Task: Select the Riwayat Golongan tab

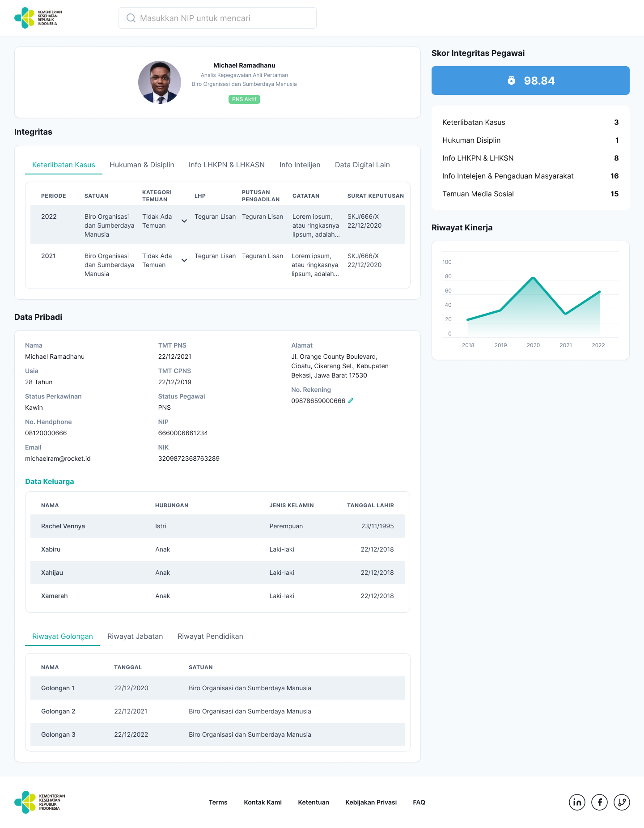Action: coord(63,636)
